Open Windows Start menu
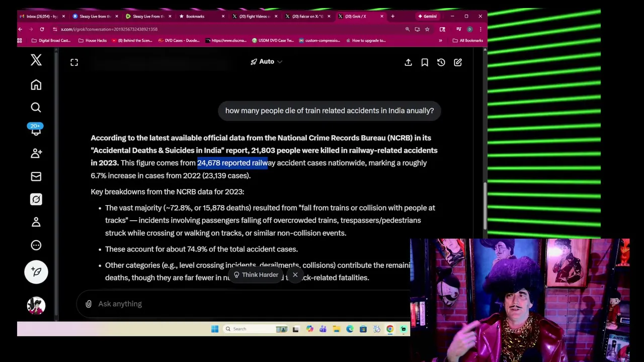Viewport: 644px width, 362px height. pyautogui.click(x=215, y=329)
